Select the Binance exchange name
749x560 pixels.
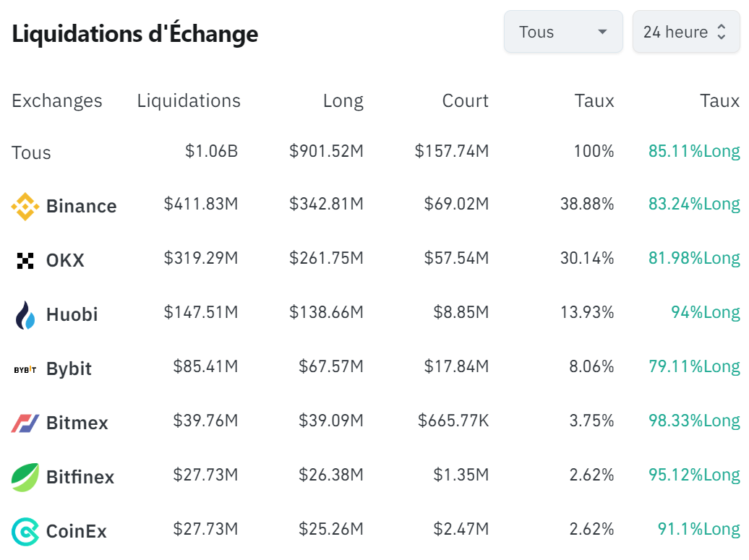(x=81, y=206)
